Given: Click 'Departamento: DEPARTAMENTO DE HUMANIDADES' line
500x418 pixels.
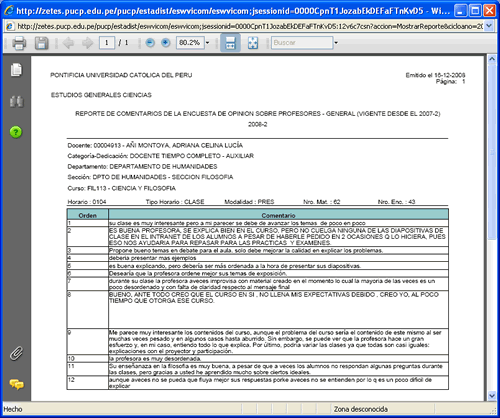Looking at the screenshot, I should pyautogui.click(x=142, y=166).
